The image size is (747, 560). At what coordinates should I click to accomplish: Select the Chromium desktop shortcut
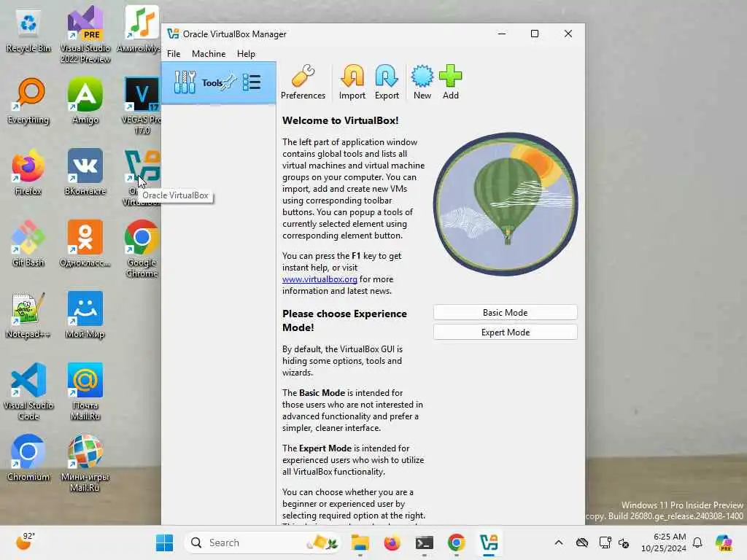point(28,458)
